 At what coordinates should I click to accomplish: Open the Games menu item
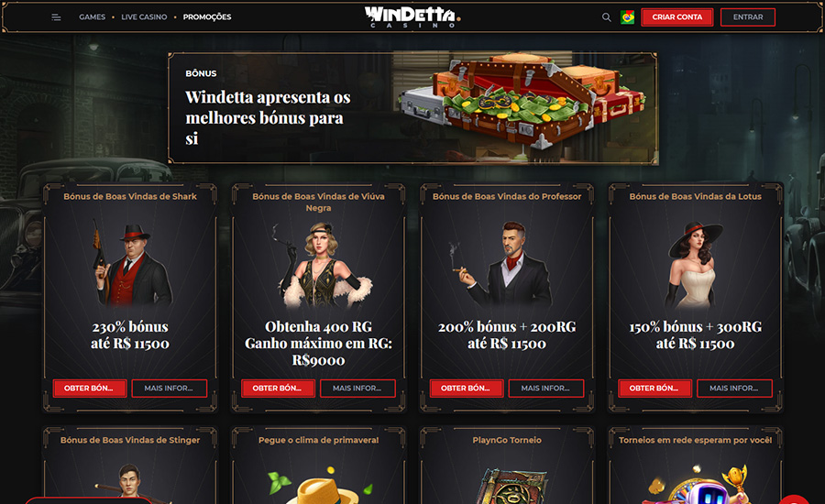click(x=92, y=16)
